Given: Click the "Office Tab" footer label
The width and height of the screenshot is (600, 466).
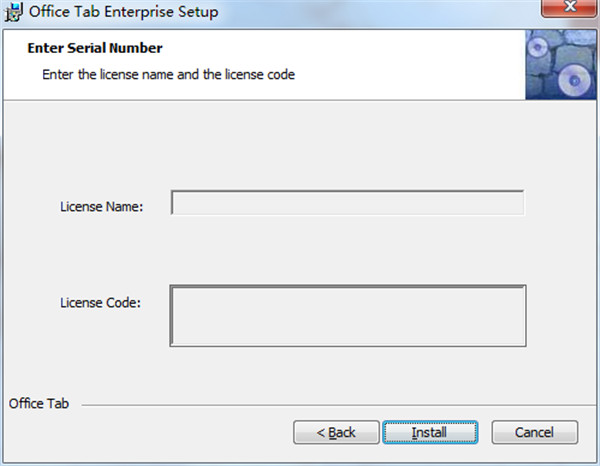Looking at the screenshot, I should tap(38, 404).
